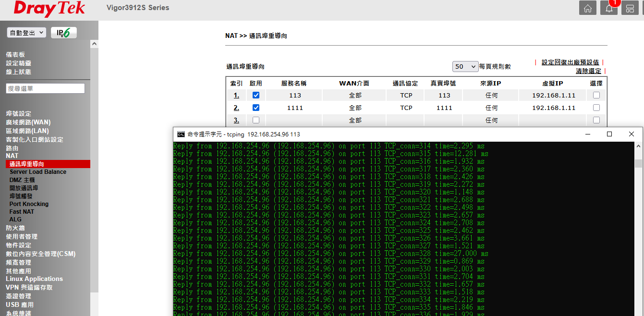Image resolution: width=644 pixels, height=316 pixels.
Task: Uncheck the enable box for rule 2
Action: point(256,108)
